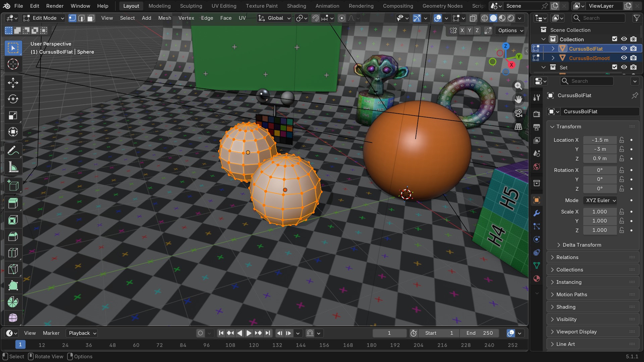
Task: Switch to the Shading workspace tab
Action: click(297, 6)
